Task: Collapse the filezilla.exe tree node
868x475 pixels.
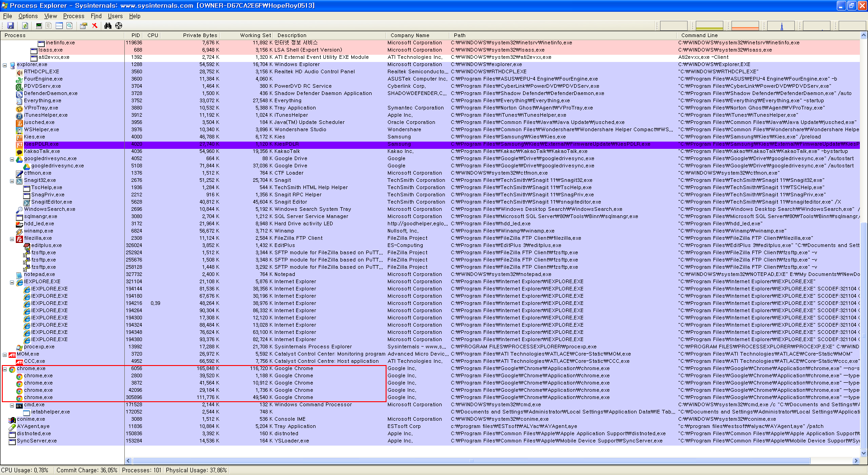Action: point(12,238)
